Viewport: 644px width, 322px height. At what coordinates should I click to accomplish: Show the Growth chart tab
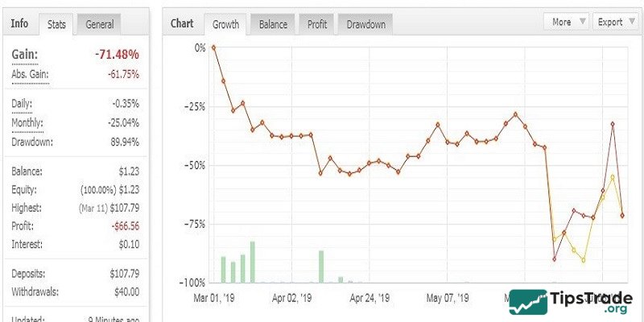[x=225, y=24]
